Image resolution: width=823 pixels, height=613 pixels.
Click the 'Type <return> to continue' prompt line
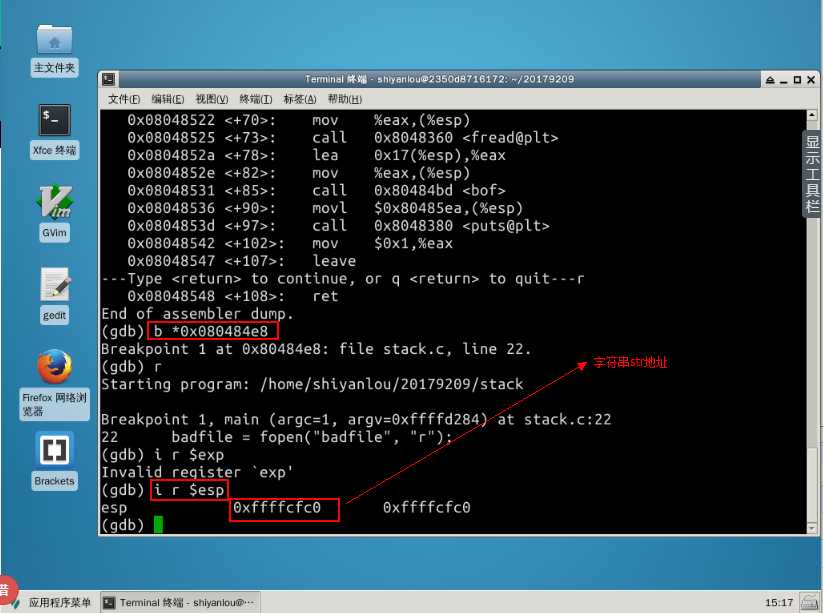point(343,279)
